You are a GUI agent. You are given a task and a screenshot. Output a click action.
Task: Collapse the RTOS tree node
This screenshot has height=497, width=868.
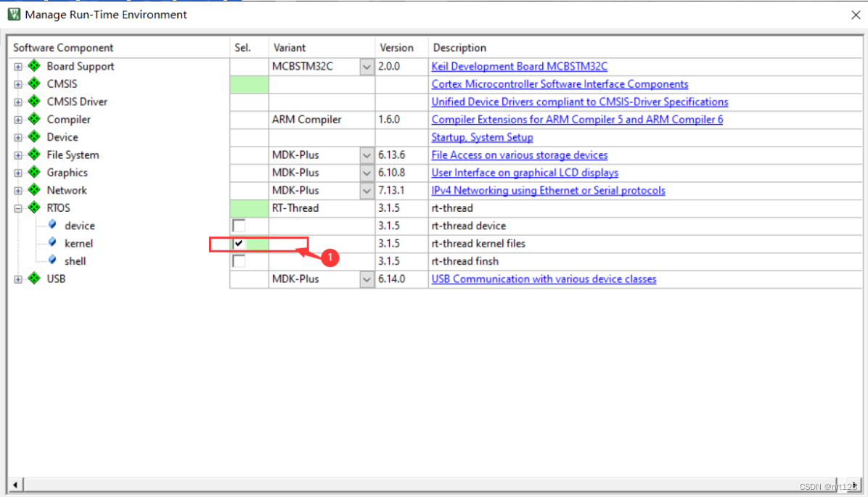point(18,208)
